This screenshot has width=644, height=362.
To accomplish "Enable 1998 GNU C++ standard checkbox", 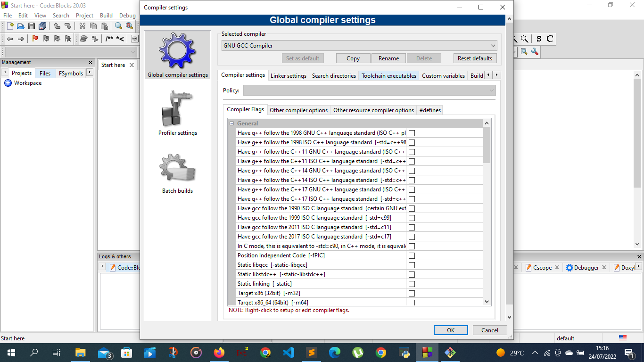I will click(x=412, y=133).
